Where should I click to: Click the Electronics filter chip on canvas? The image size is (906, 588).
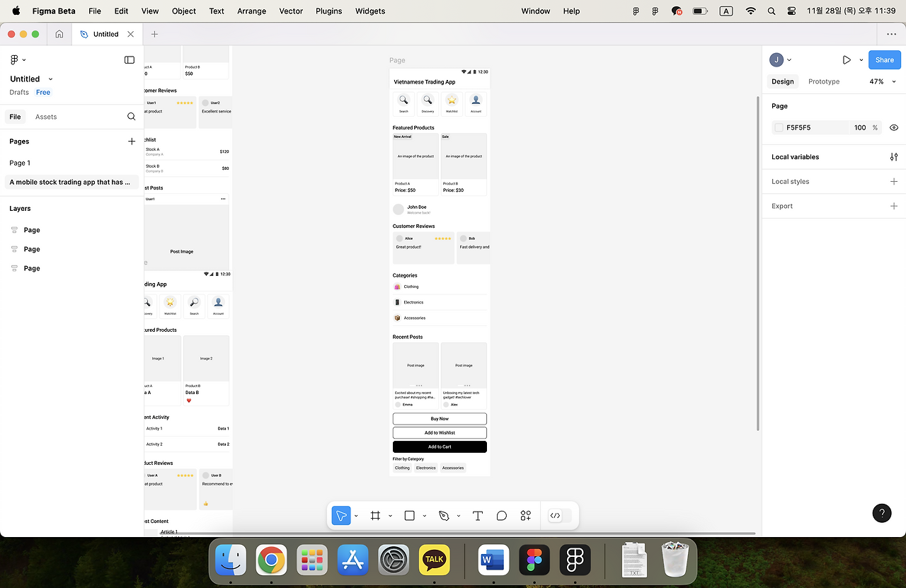(x=426, y=468)
